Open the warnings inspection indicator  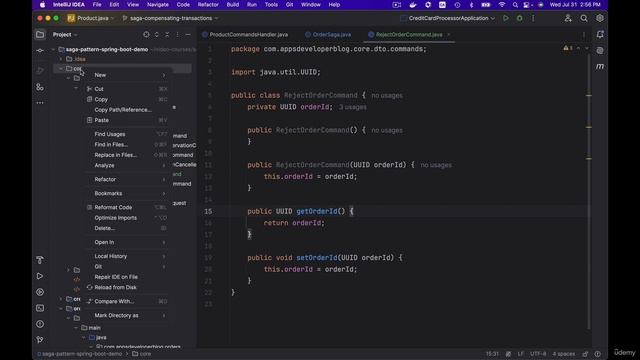[x=568, y=48]
